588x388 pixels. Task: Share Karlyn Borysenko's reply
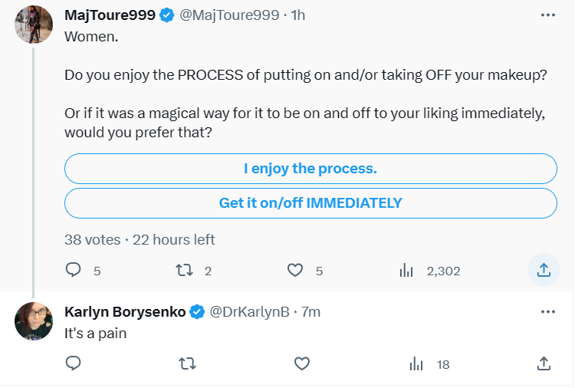[544, 363]
